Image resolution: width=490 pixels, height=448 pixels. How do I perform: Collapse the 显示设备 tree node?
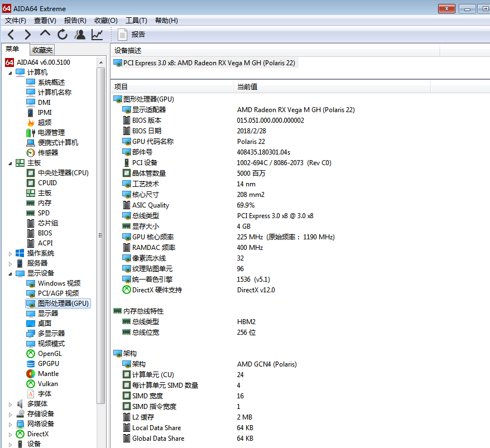pos(10,274)
